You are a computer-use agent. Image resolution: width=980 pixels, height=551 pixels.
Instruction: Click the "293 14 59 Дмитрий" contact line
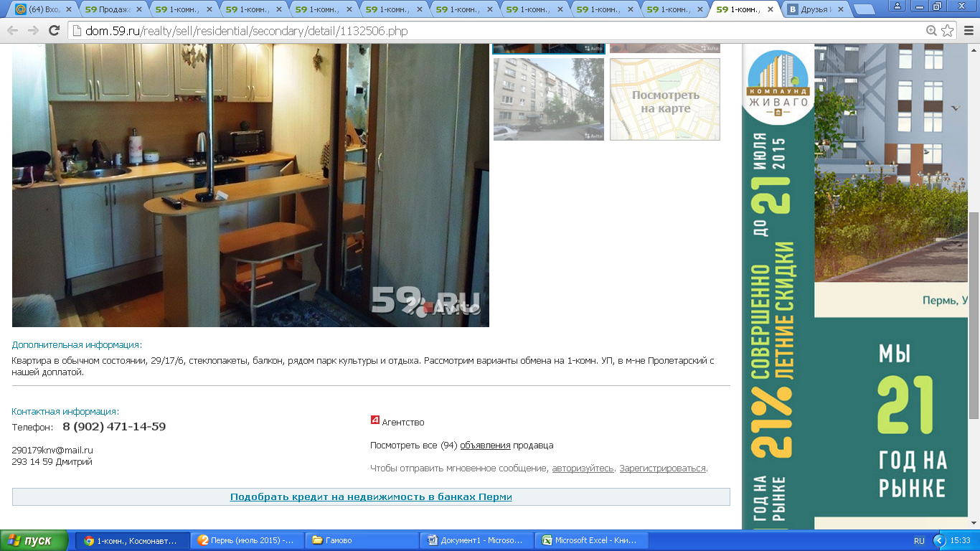coord(52,461)
